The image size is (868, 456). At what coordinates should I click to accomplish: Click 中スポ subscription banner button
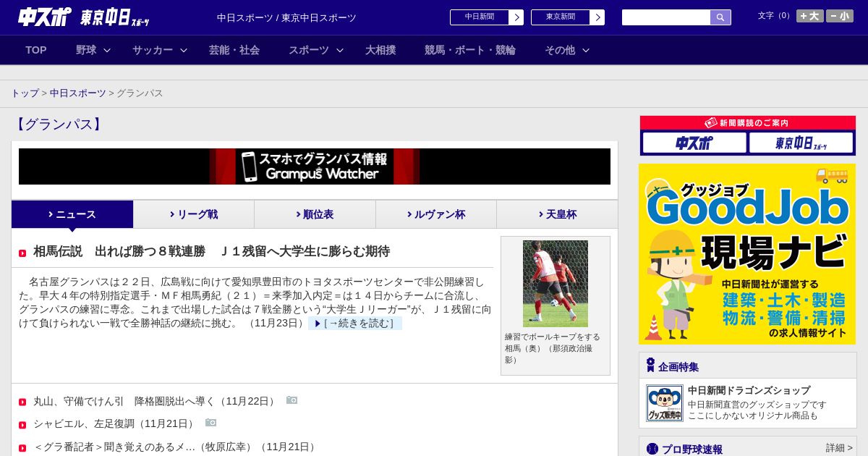[694, 143]
